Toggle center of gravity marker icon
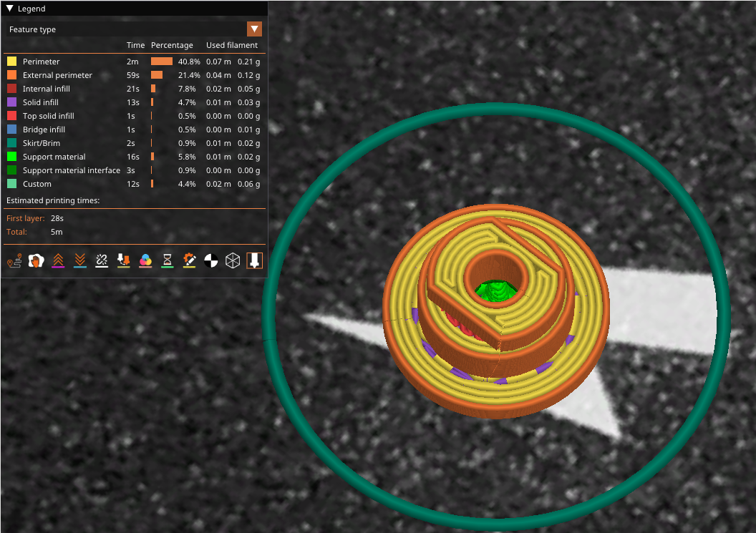756x533 pixels. coord(210,260)
